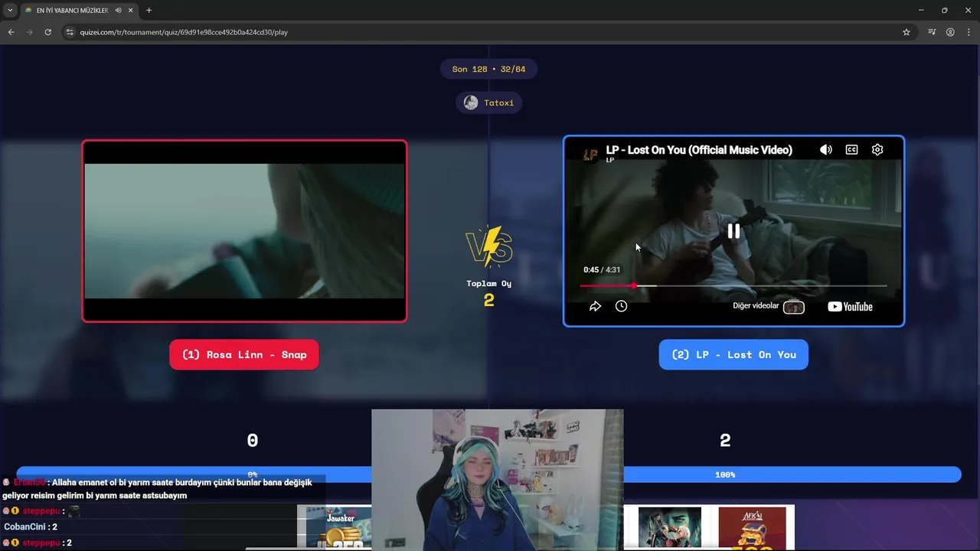Open a new browser tab
This screenshot has height=551, width=980.
(x=149, y=10)
